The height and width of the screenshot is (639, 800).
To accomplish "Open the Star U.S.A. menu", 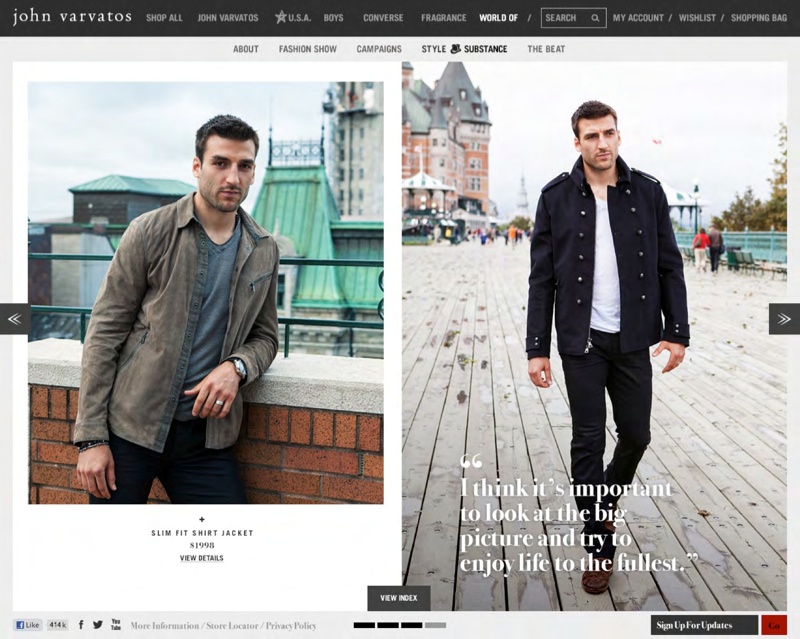I will (x=293, y=17).
